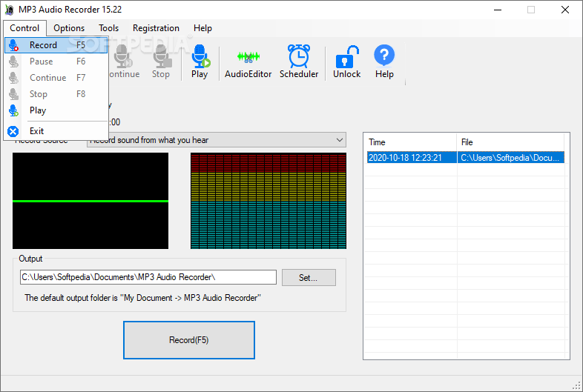The image size is (583, 392).
Task: Select Stop F8 in the Control menu
Action: click(56, 94)
